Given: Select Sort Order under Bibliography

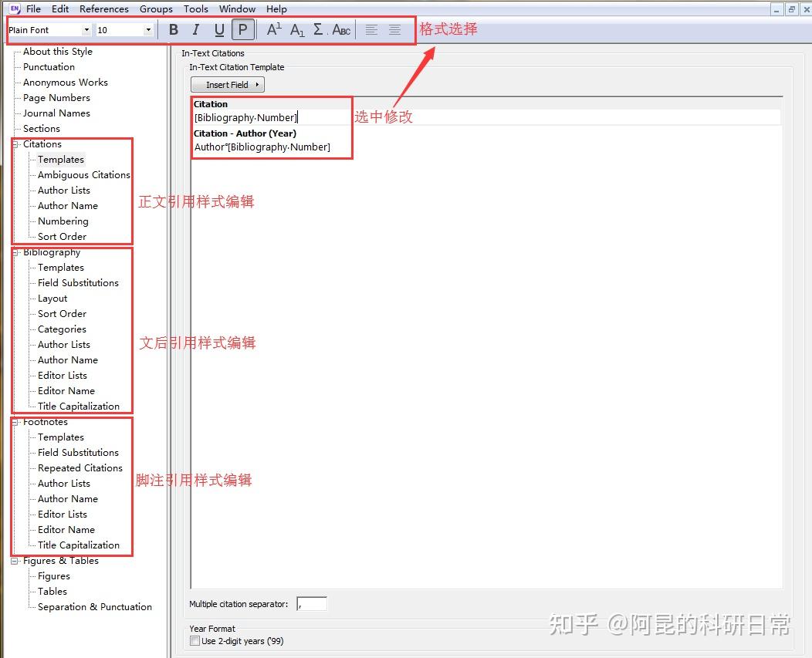Looking at the screenshot, I should (x=62, y=314).
